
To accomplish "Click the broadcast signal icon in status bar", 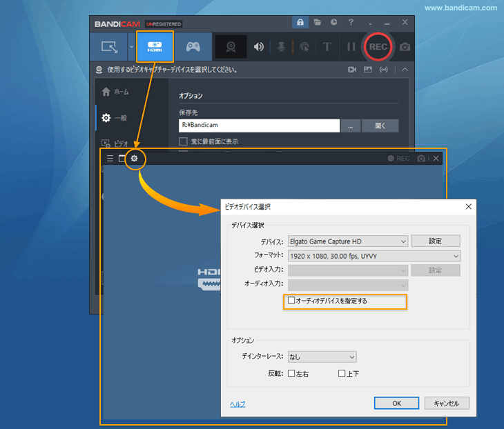I will [x=383, y=70].
